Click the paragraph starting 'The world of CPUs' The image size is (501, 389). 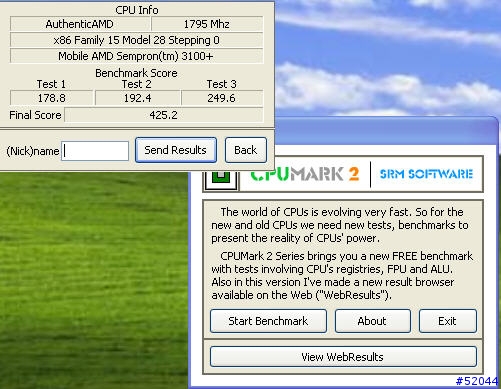340,225
